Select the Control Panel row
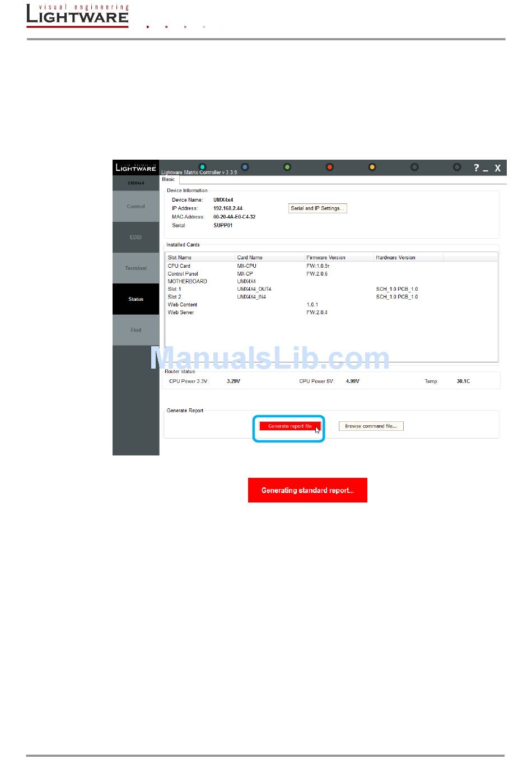Screen dimensions: 532x777 pos(332,274)
